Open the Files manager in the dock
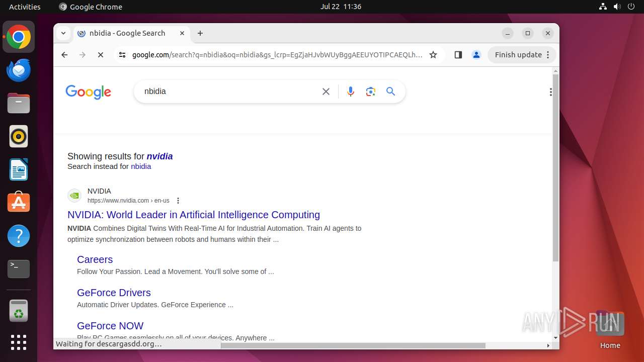The height and width of the screenshot is (362, 644). pos(19,104)
